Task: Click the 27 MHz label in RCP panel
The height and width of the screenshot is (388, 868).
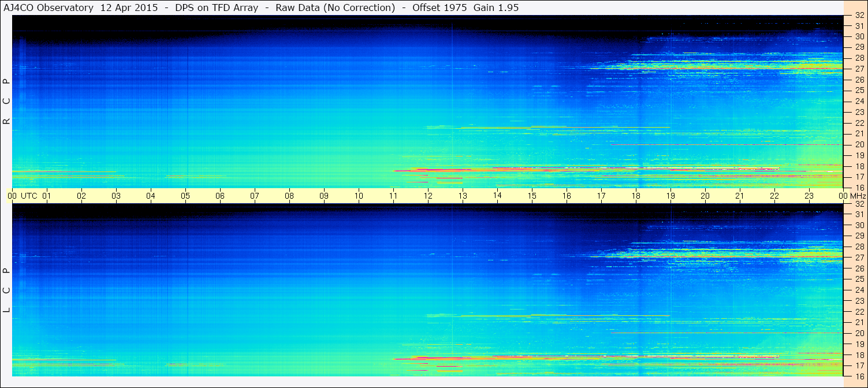Action: click(x=859, y=69)
